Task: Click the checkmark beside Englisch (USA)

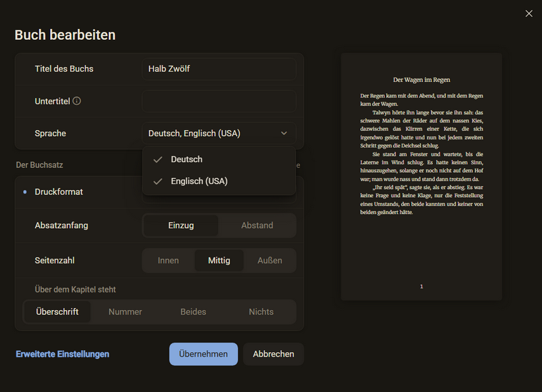Action: coord(158,181)
